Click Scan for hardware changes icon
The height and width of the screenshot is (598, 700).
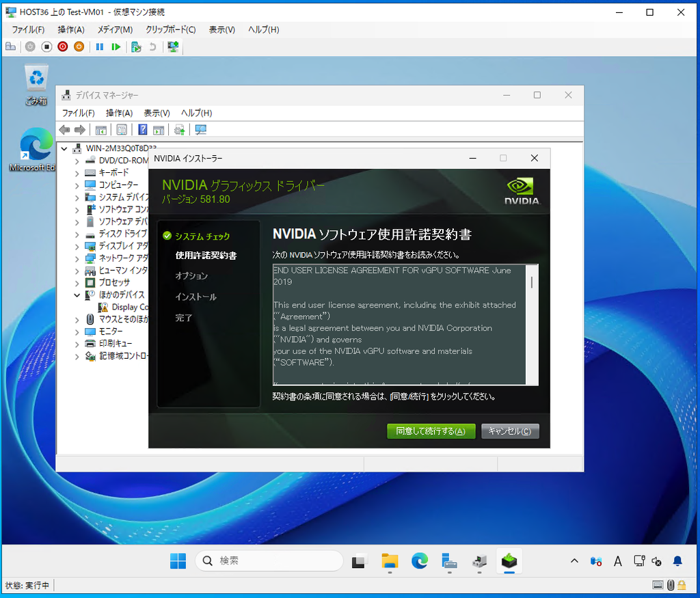pos(200,130)
